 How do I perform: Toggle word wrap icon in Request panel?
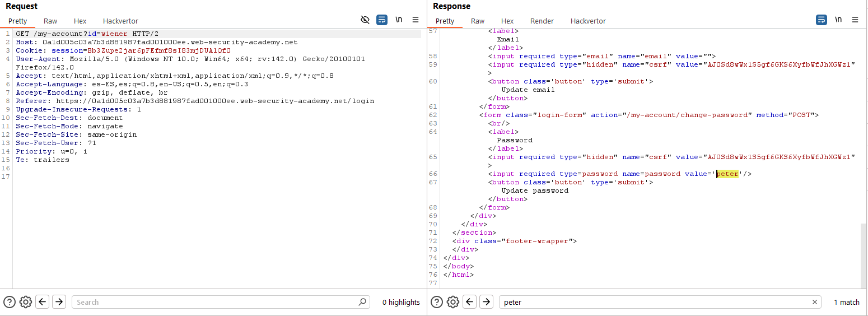[x=382, y=20]
